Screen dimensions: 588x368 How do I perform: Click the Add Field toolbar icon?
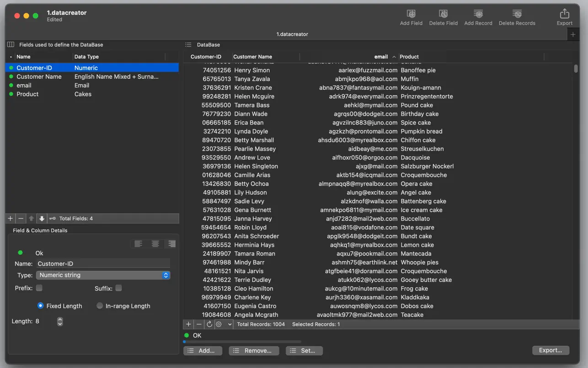tap(411, 14)
